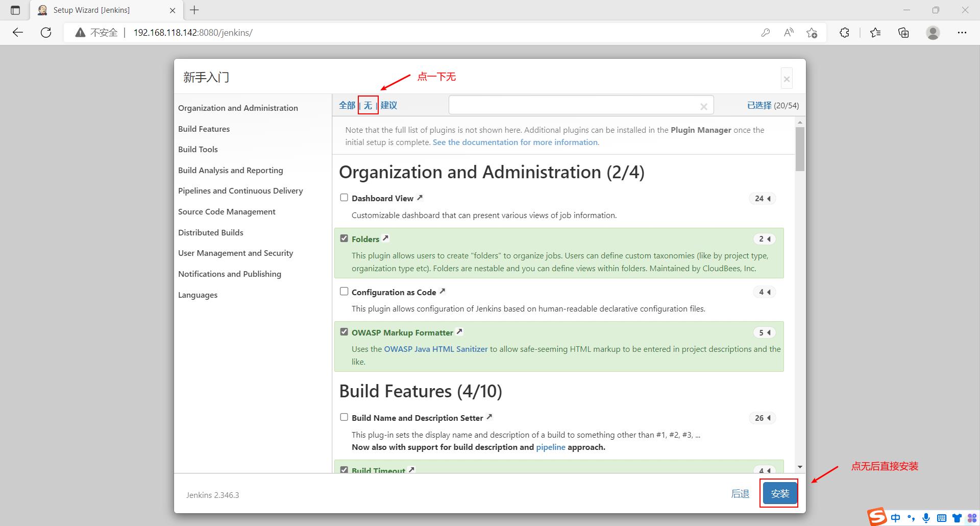
Task: Open OWASP Java HTML Sanitizer link
Action: 436,349
